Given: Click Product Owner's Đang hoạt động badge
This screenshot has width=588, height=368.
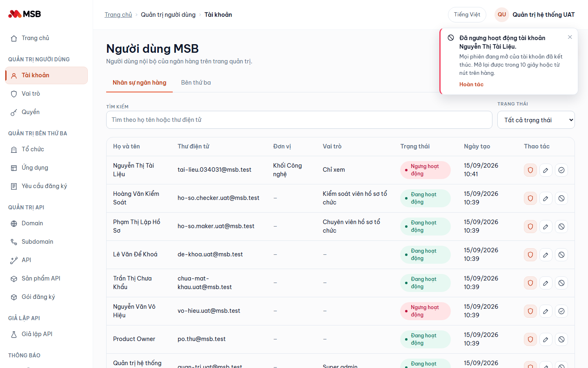Looking at the screenshot, I should pyautogui.click(x=425, y=339).
